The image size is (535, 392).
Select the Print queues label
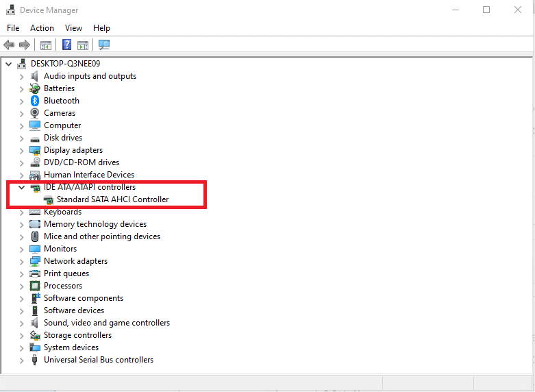[x=66, y=273]
